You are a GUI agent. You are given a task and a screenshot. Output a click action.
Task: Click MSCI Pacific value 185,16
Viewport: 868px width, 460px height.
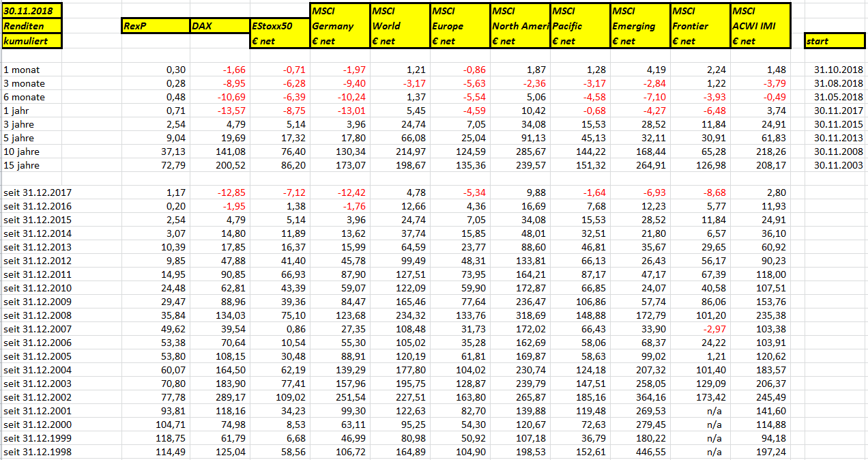[x=591, y=397]
